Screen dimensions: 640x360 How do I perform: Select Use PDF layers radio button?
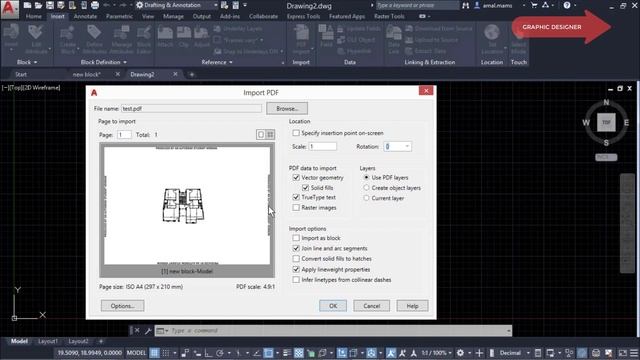pos(366,178)
